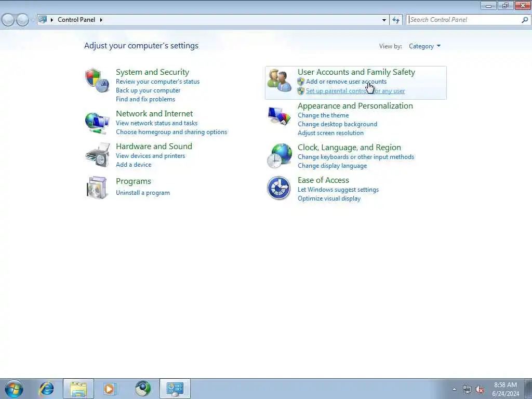Click Back up your computer
The image size is (532, 399).
point(148,90)
